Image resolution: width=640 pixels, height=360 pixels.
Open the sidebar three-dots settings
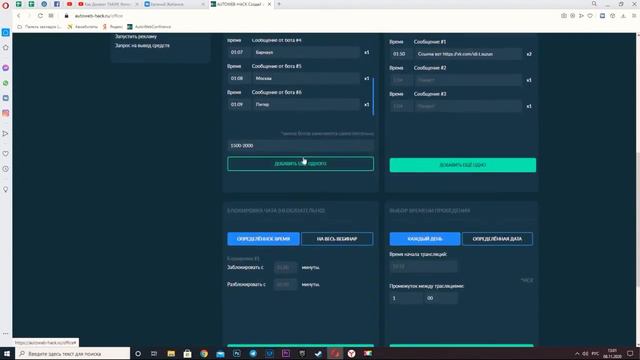(6, 333)
